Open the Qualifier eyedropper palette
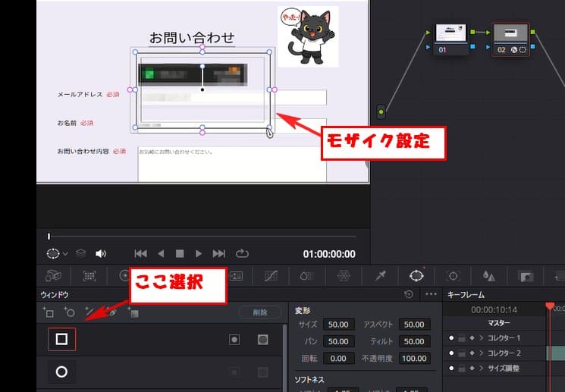This screenshot has width=565, height=392. click(x=380, y=276)
